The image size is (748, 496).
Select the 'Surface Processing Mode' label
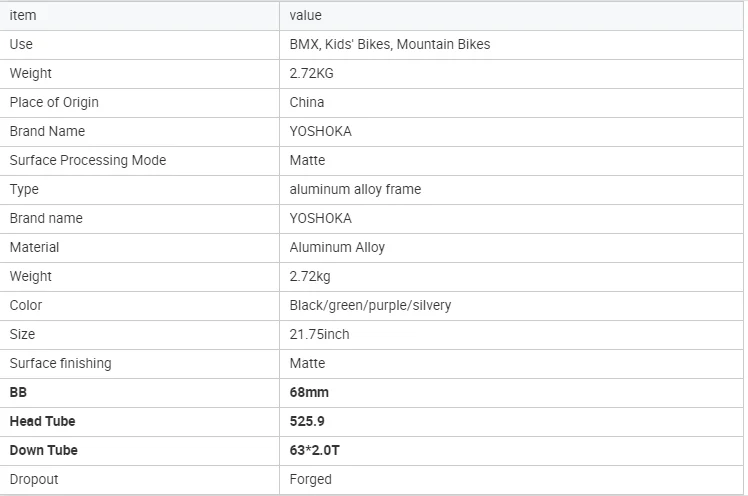(88, 160)
